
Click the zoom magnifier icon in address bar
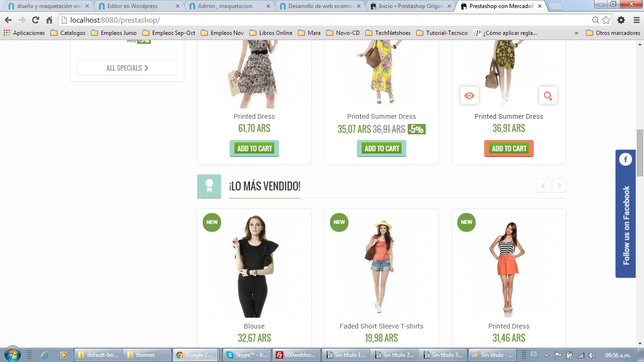[x=596, y=20]
